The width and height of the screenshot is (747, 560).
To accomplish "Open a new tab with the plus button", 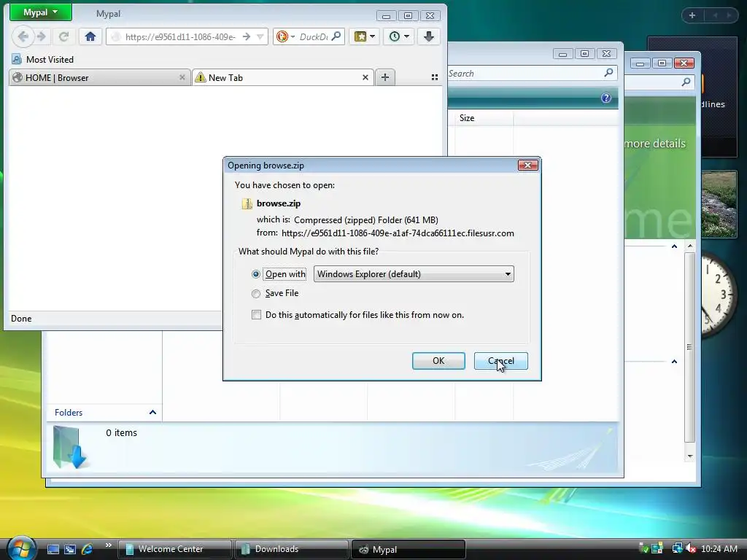I will [x=385, y=77].
